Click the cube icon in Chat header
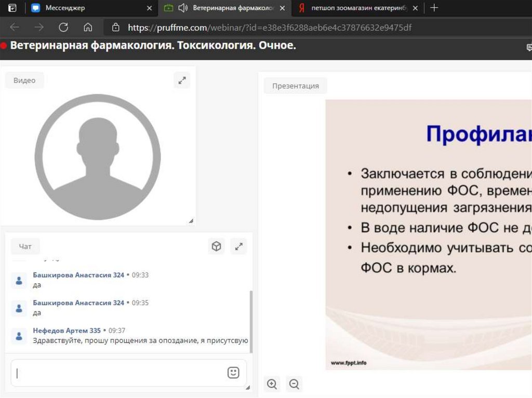532x398 pixels. 217,246
